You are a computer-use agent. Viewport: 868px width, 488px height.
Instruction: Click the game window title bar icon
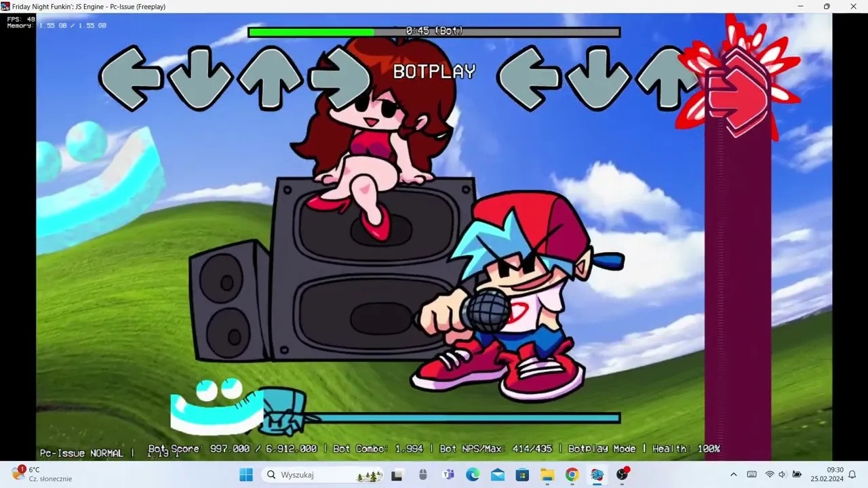coord(5,6)
